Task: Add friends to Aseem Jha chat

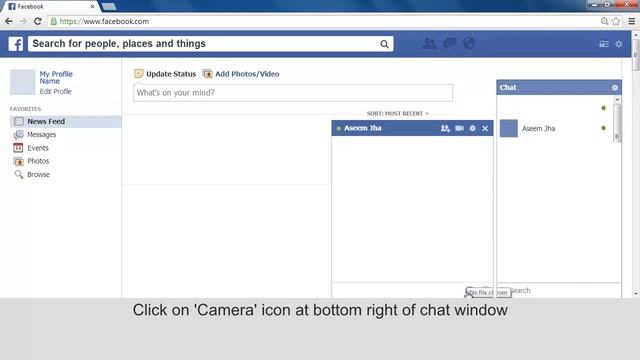Action: pyautogui.click(x=445, y=129)
